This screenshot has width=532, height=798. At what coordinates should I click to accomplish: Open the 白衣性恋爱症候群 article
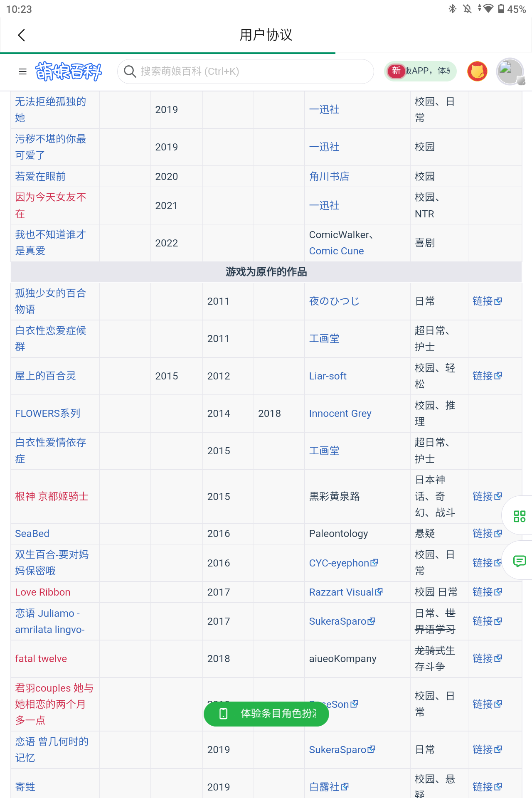tap(50, 338)
